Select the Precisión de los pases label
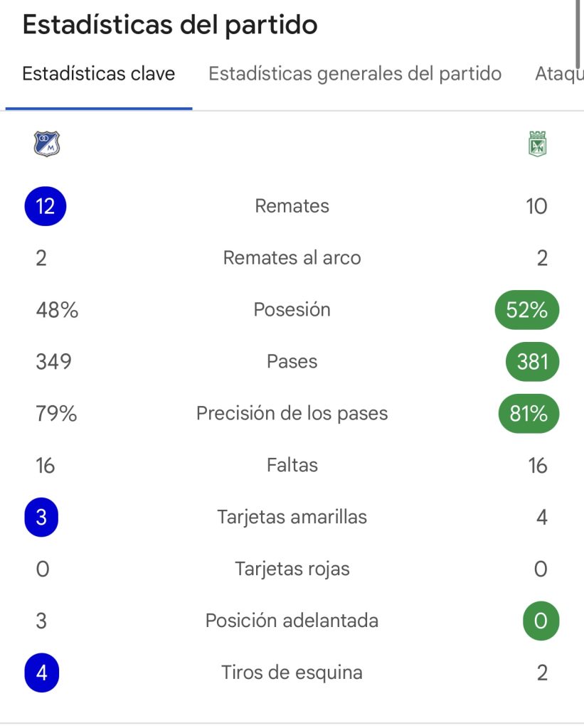The image size is (584, 728). pyautogui.click(x=292, y=413)
